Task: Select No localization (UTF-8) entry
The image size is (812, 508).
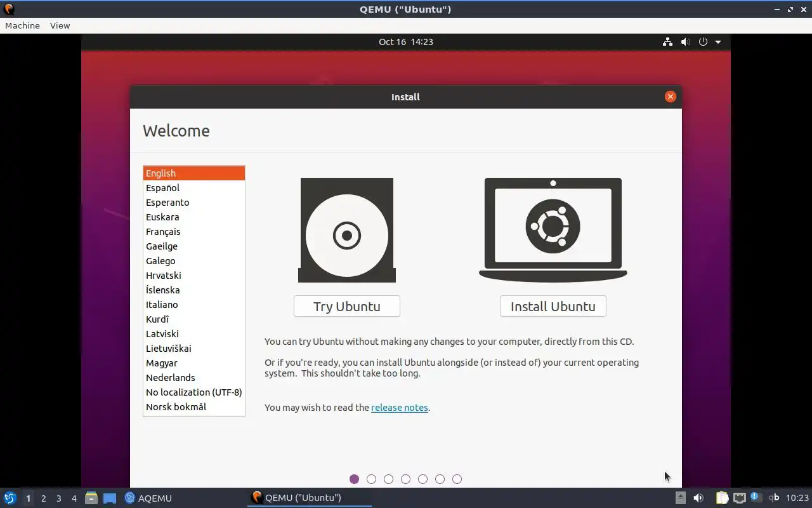Action: [194, 392]
